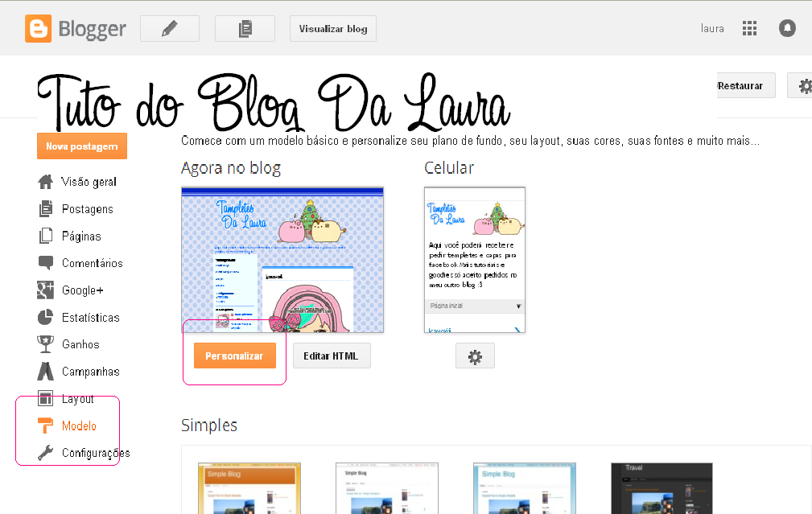
Task: Click the Nova postagem button
Action: (x=82, y=146)
